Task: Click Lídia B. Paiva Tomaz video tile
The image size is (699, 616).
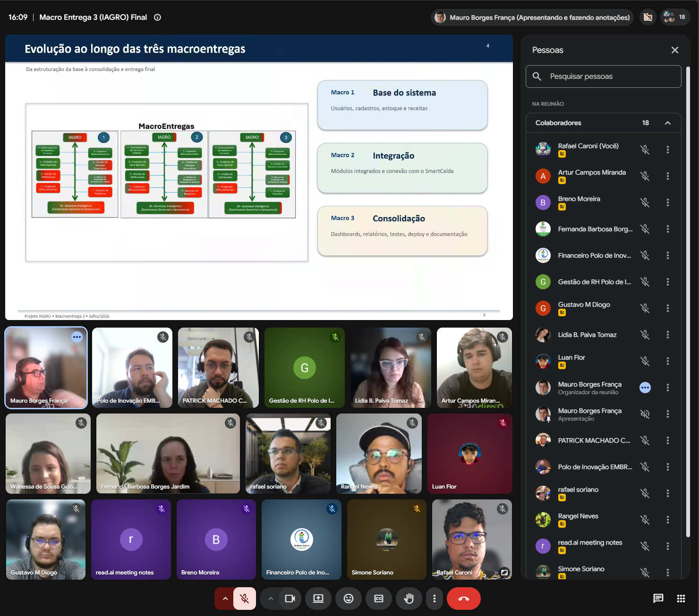Action: 391,368
